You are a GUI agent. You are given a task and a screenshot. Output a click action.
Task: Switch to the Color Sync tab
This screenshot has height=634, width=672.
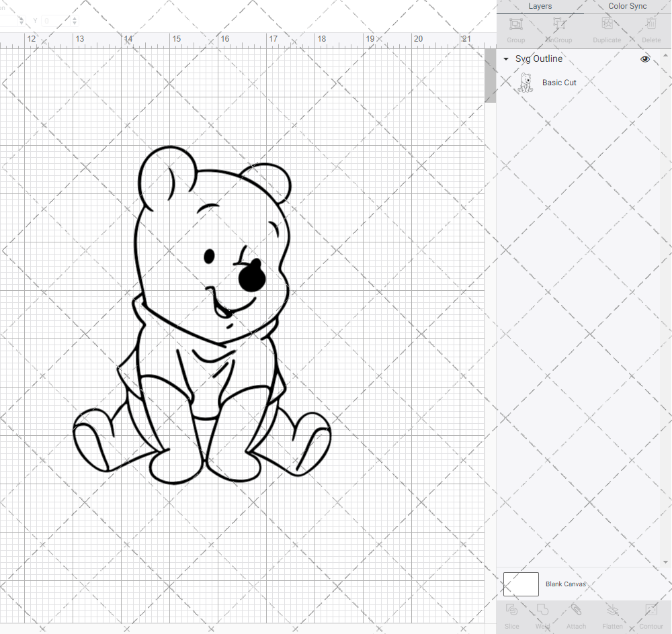tap(627, 6)
